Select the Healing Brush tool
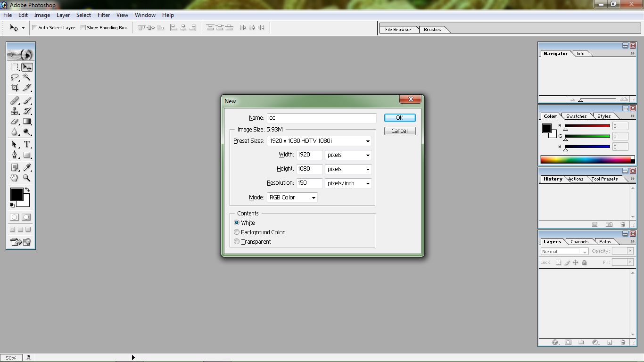This screenshot has height=362, width=644. [14, 100]
